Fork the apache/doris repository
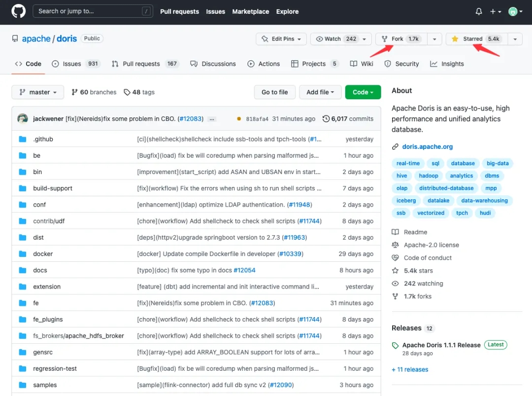 click(401, 39)
